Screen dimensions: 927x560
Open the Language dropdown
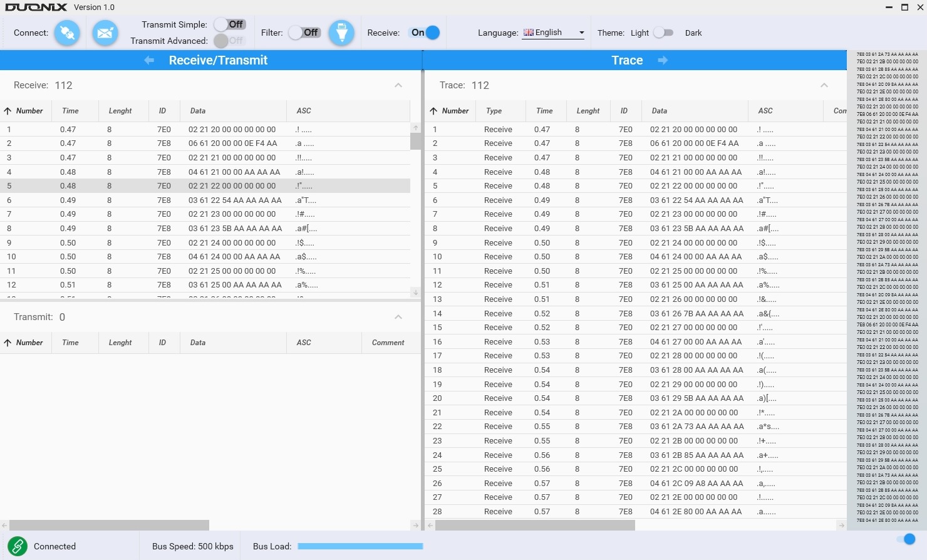tap(553, 33)
